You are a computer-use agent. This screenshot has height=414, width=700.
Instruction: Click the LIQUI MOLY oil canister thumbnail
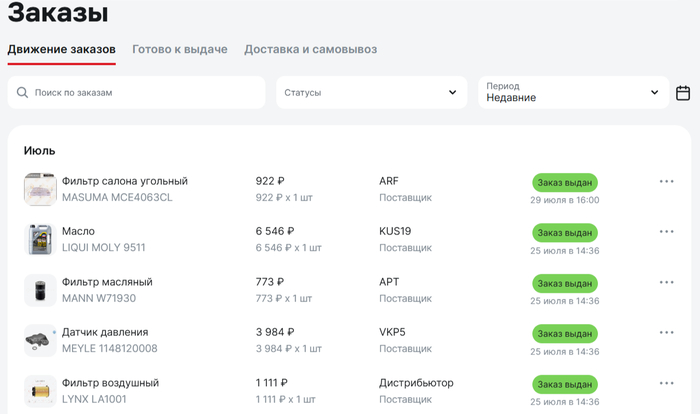[40, 240]
